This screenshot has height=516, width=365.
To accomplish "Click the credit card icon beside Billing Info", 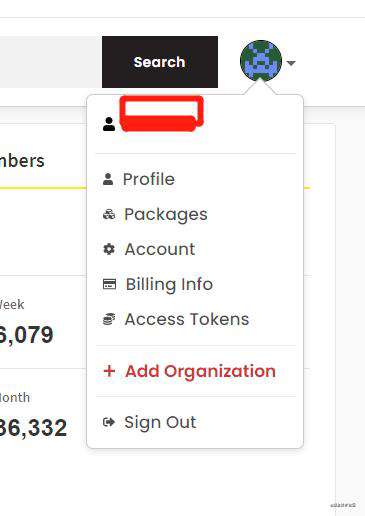I will (x=109, y=284).
